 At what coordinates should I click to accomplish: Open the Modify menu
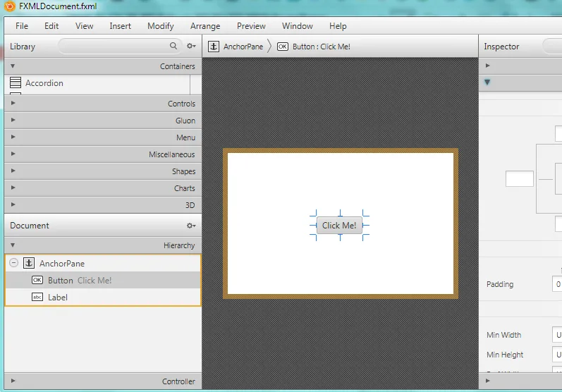tap(160, 26)
